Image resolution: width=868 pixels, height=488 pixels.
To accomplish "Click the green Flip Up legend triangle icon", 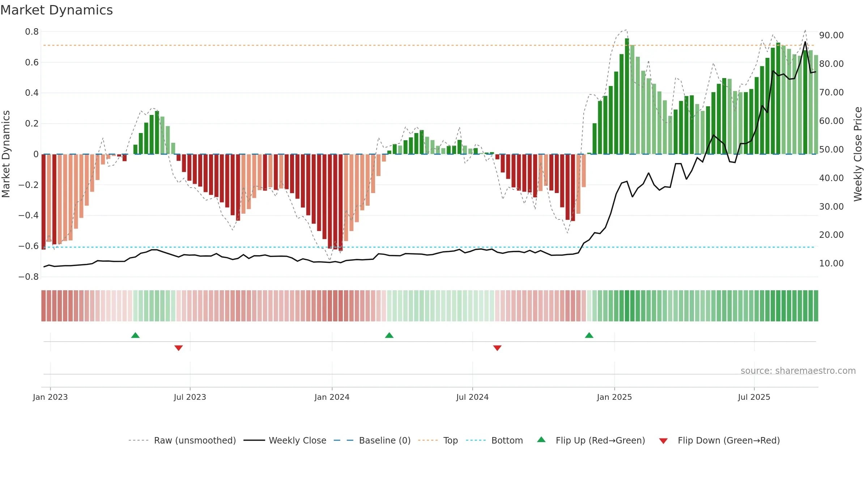I will (x=541, y=440).
